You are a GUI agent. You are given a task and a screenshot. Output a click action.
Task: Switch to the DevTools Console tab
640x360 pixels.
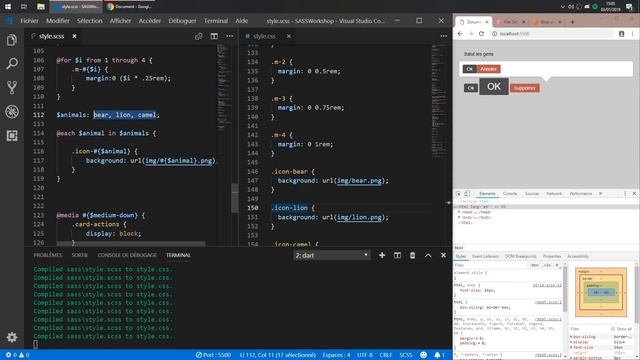[x=510, y=193]
